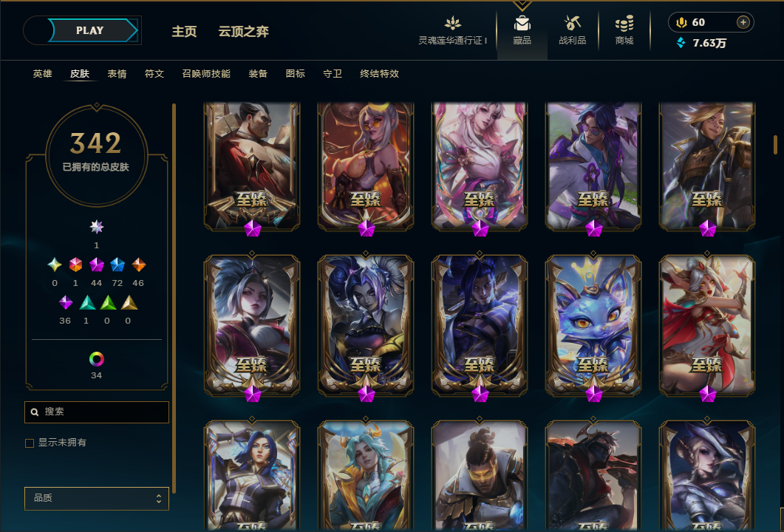This screenshot has height=532, width=784.
Task: Open the 藏品 collection backpack icon
Action: 522,23
